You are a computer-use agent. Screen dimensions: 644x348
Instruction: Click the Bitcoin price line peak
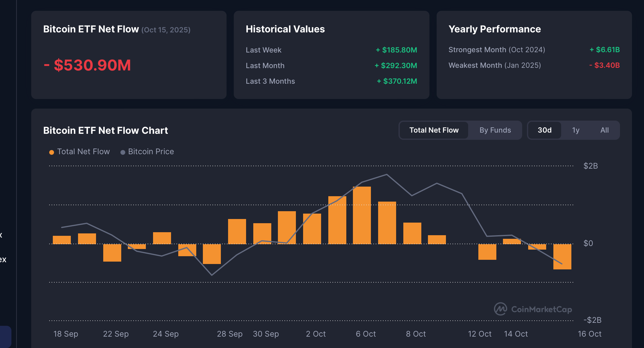387,174
